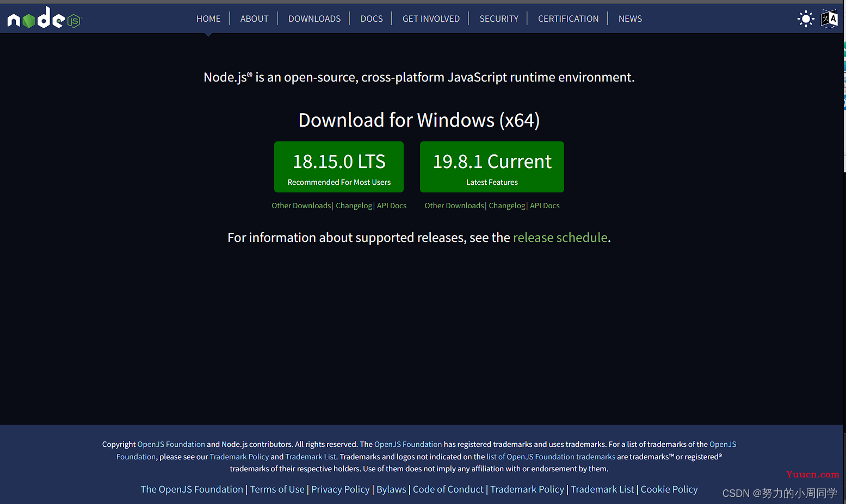846x504 pixels.
Task: Open the GET INVOLVED nav item
Action: tap(431, 18)
